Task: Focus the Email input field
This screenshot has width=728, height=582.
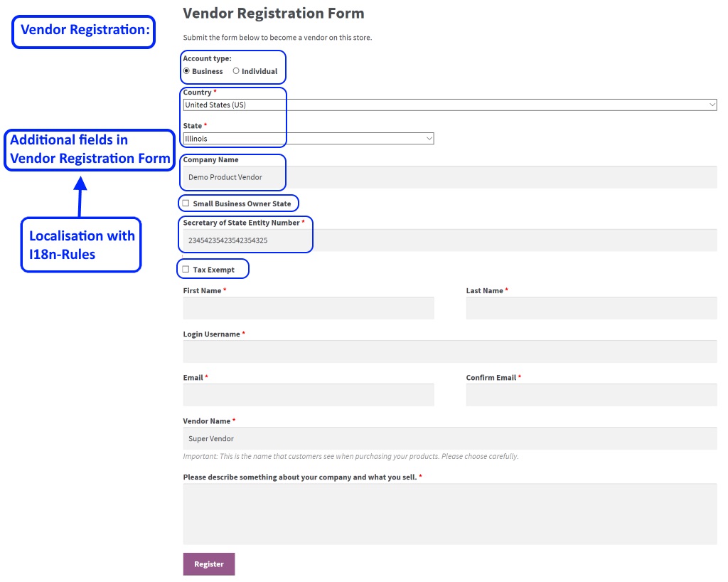Action: (309, 395)
